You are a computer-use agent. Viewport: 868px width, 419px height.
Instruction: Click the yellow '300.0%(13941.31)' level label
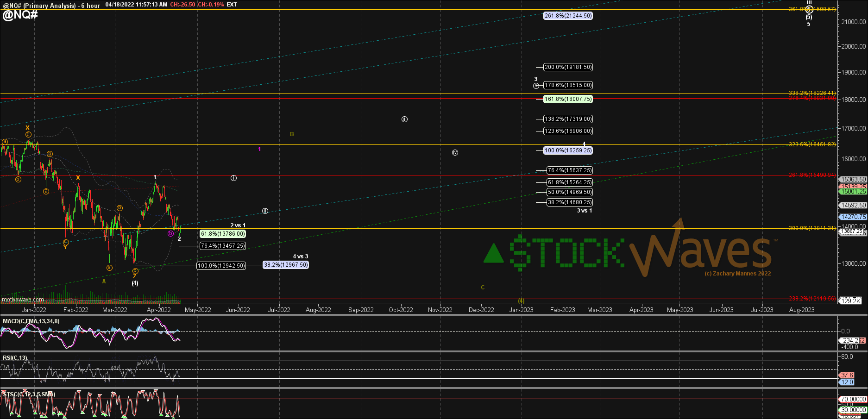(812, 228)
